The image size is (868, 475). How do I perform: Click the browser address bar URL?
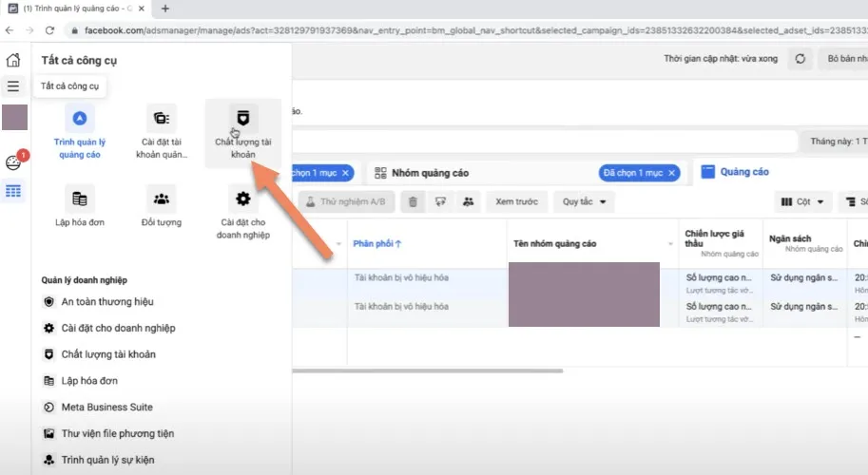coord(475,30)
